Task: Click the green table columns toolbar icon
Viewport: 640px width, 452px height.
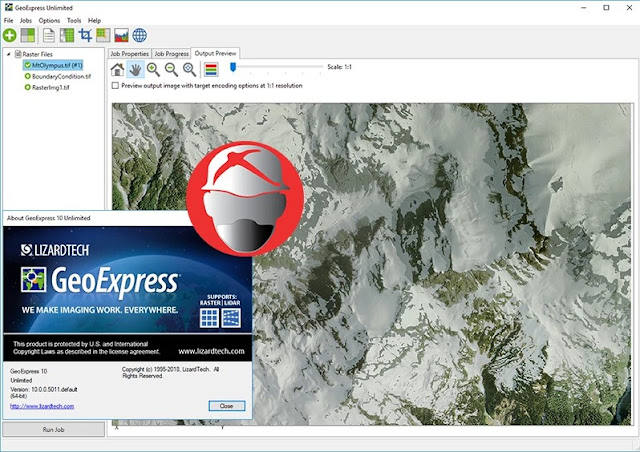Action: (67, 36)
